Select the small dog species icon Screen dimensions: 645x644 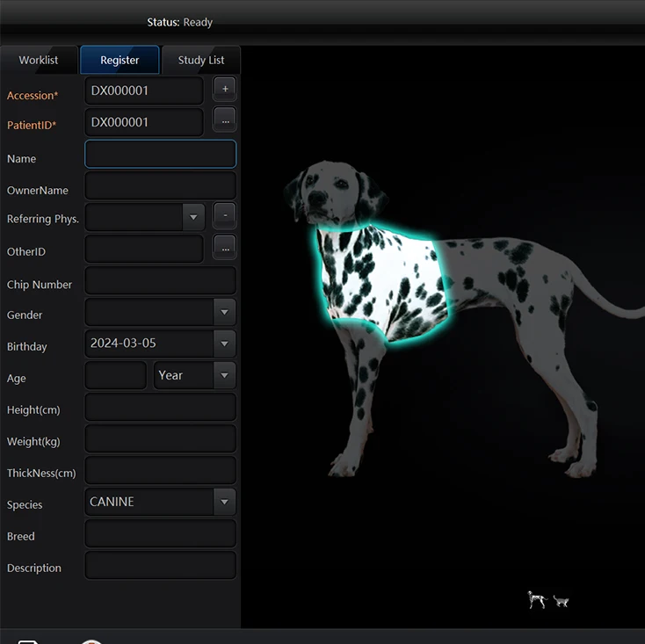pyautogui.click(x=536, y=600)
